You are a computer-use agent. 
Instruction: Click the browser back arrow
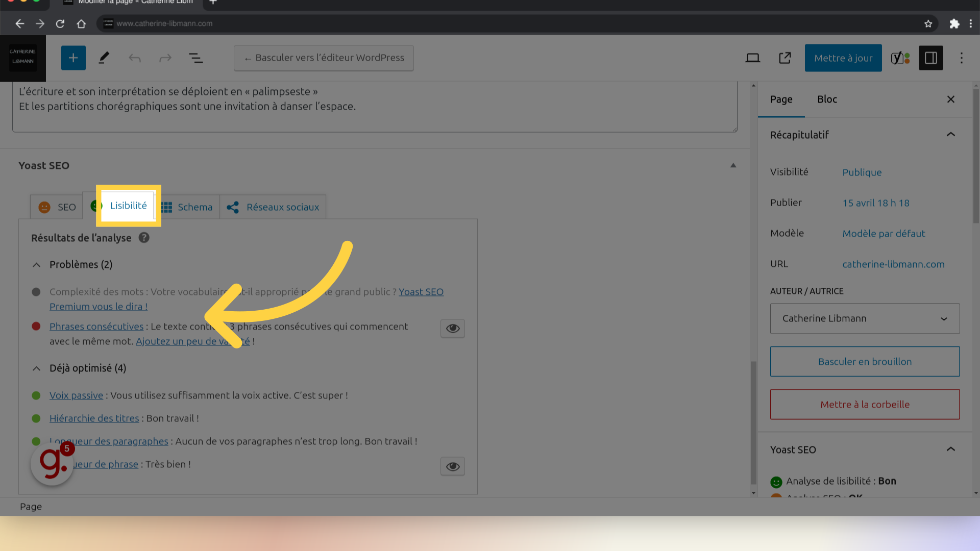click(19, 23)
